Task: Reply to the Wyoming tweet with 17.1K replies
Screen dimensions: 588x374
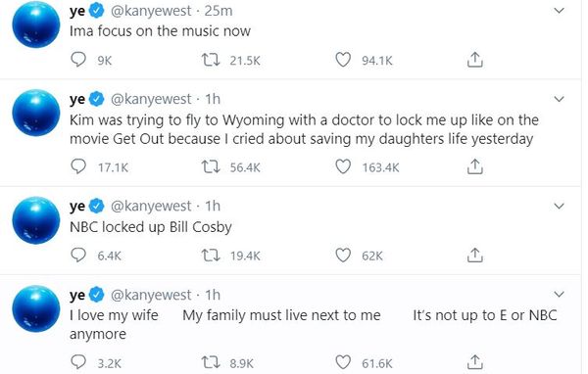Action: coord(78,166)
